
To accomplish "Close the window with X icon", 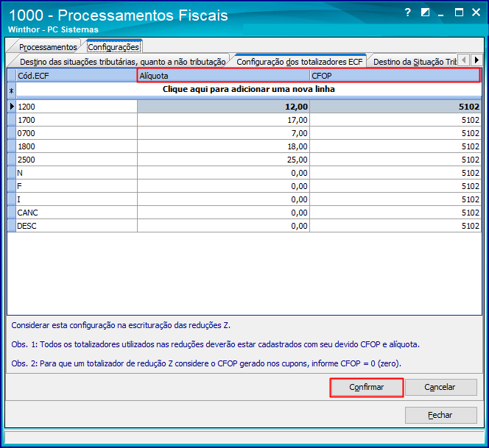I will pos(476,13).
